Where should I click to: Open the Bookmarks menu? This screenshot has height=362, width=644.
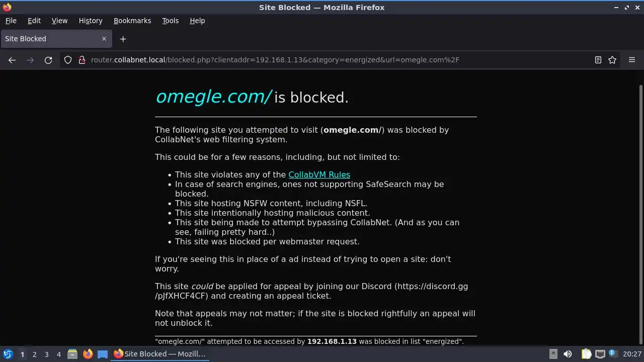coord(132,21)
